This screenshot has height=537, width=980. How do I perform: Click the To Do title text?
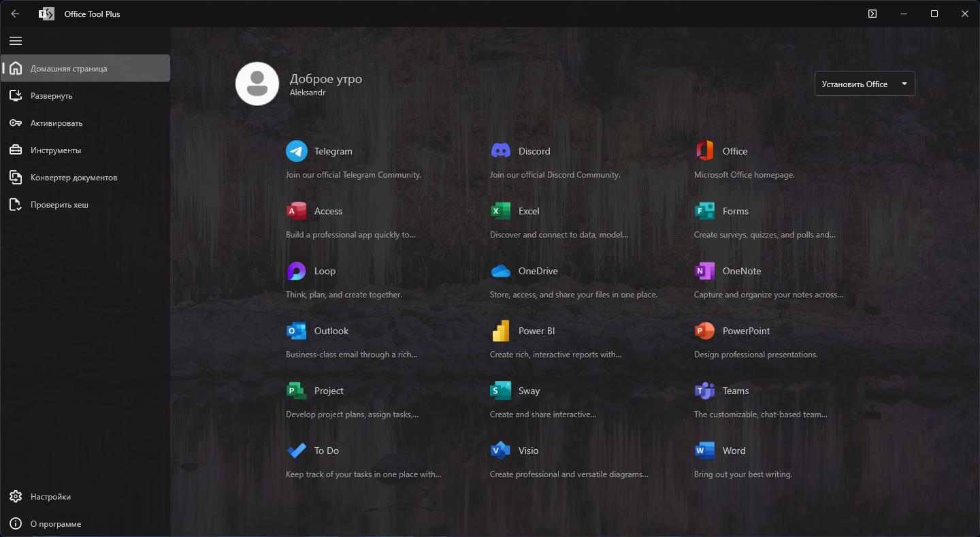(327, 451)
